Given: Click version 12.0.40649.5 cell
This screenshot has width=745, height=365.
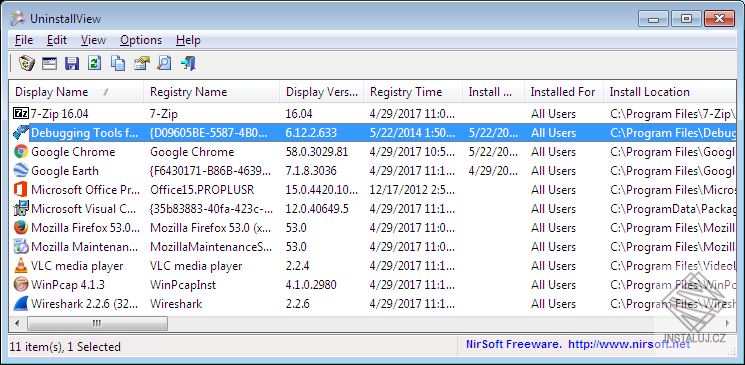Looking at the screenshot, I should point(317,209).
